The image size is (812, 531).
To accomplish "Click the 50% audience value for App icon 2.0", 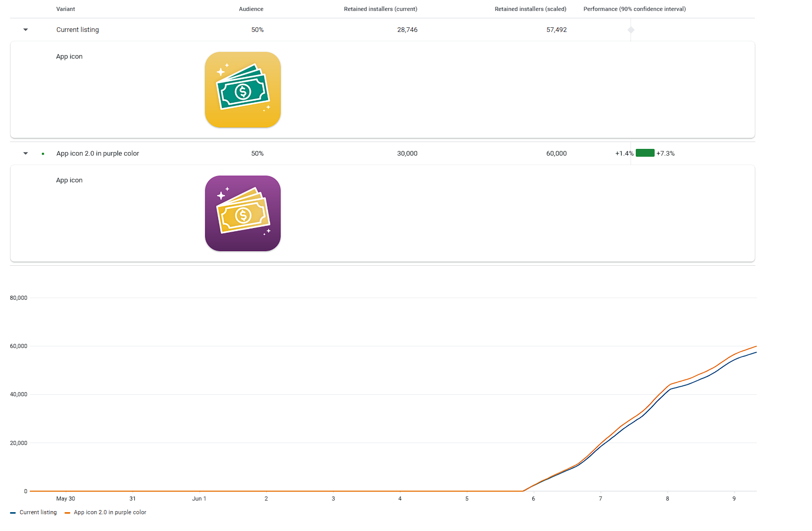I will pyautogui.click(x=258, y=154).
